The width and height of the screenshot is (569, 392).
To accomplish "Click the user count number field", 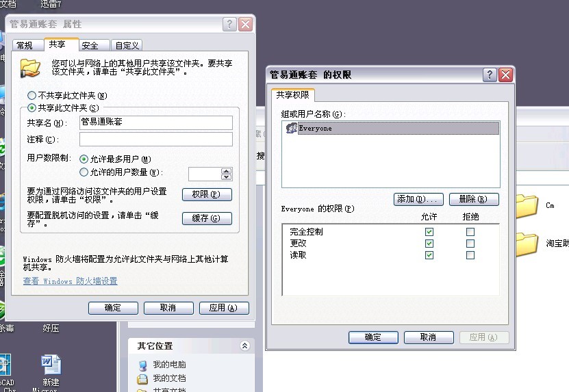I will [205, 174].
